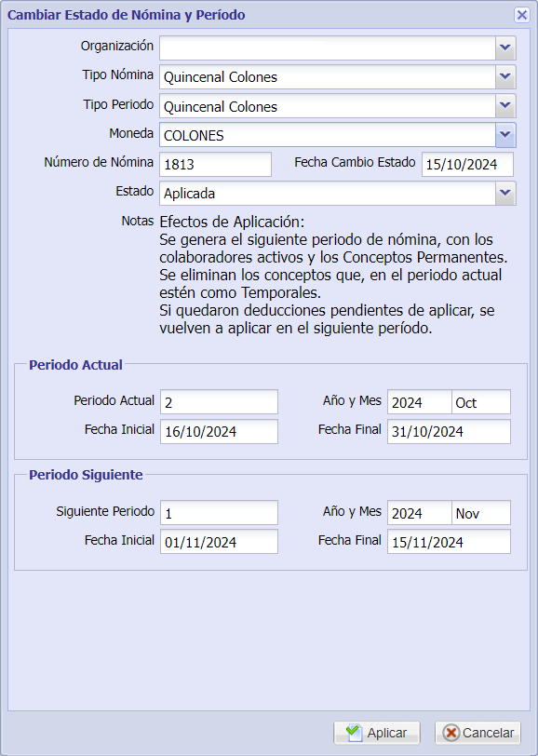Click the red X icon on Cancelar
Screen dimensions: 538x756
pyautogui.click(x=451, y=733)
